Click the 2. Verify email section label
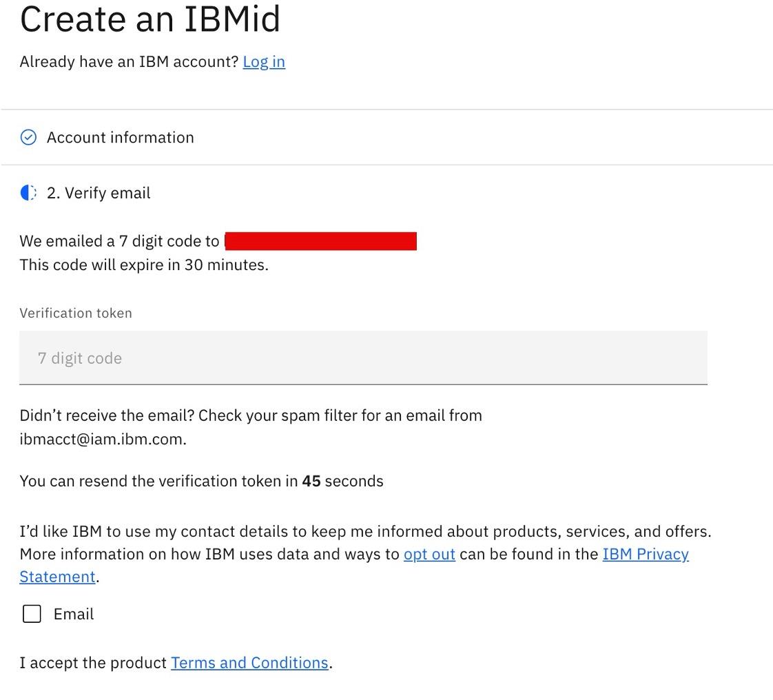The height and width of the screenshot is (700, 773). (x=99, y=193)
